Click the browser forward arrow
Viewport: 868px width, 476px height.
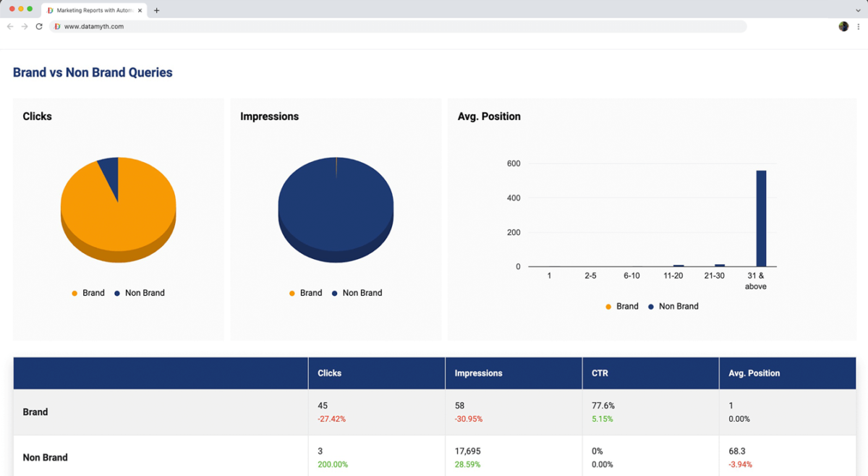tap(24, 26)
